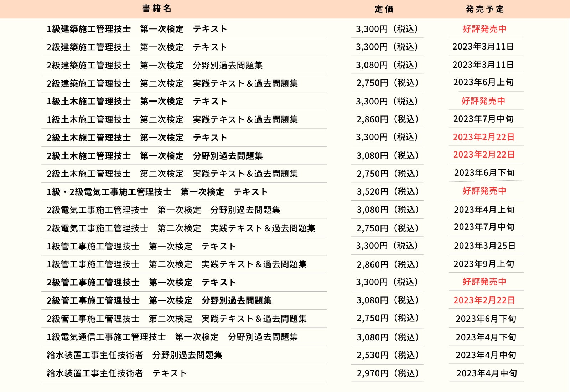The height and width of the screenshot is (392, 570).
Task: Click 2023年4月中旬 for 給水装置 分野別過去問題集
Action: coord(486,355)
